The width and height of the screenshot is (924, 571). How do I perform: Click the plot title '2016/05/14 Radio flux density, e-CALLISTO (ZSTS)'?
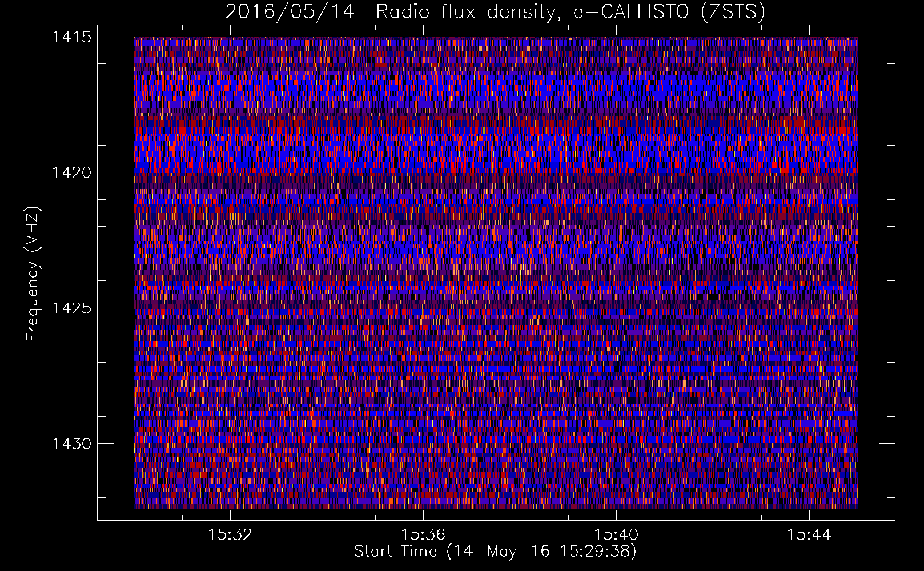pyautogui.click(x=495, y=12)
